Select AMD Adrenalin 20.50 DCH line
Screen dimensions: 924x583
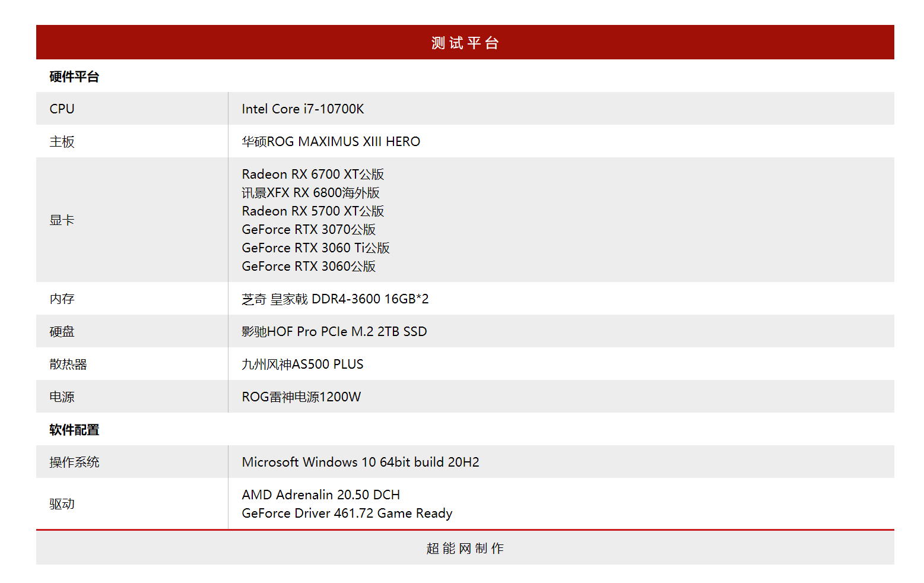321,495
